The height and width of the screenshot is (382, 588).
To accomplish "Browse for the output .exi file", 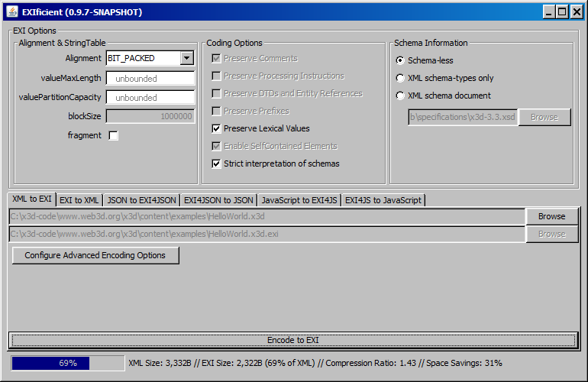I will tap(551, 234).
